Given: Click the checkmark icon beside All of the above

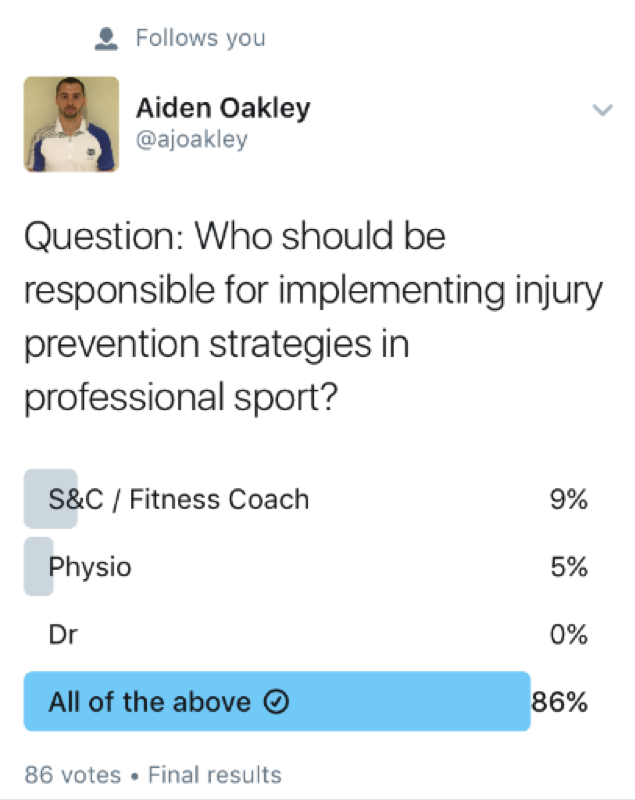Looking at the screenshot, I should click(x=276, y=702).
